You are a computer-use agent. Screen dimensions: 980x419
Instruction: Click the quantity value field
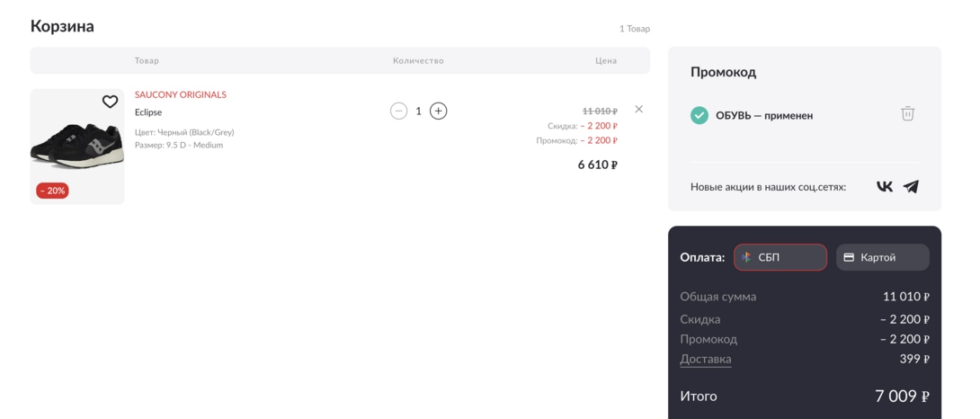click(x=418, y=111)
